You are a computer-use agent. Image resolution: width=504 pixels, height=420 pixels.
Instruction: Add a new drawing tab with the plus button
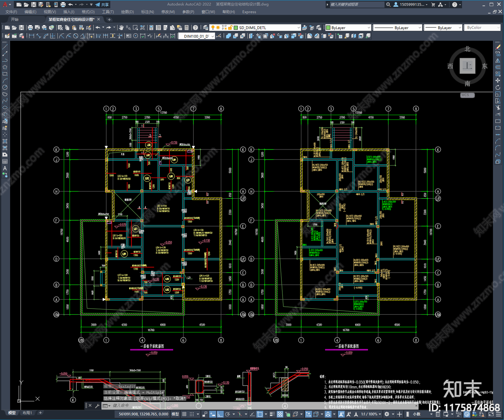[x=109, y=20]
